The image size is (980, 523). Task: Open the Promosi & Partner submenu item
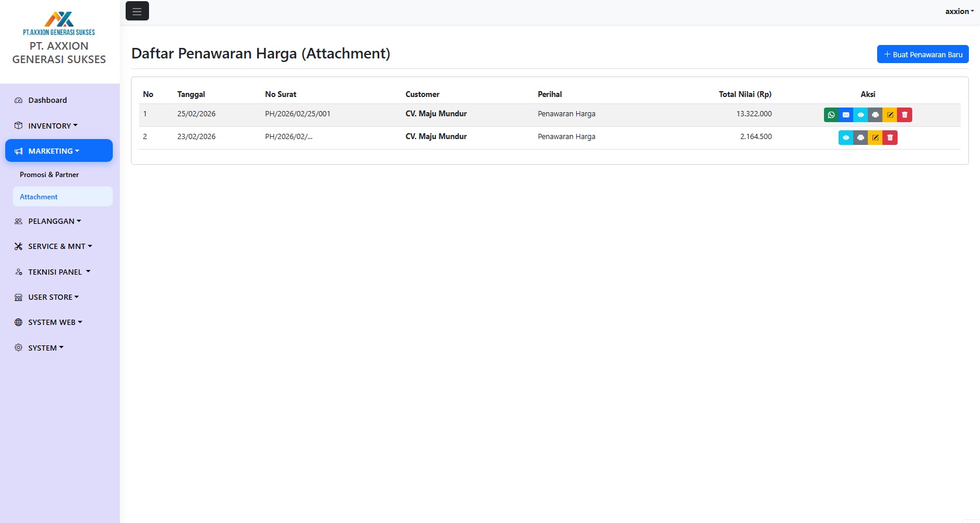point(63,175)
